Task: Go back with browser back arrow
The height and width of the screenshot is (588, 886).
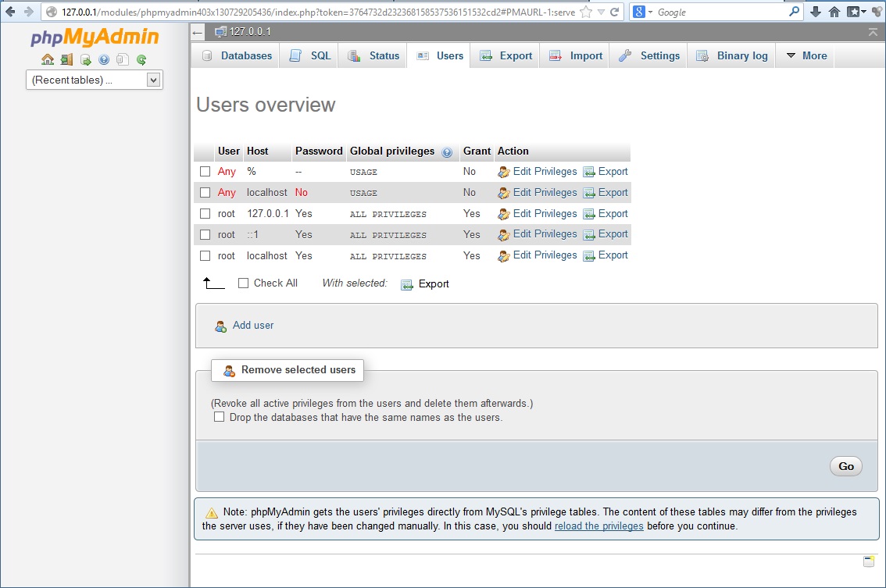Action: [x=10, y=12]
